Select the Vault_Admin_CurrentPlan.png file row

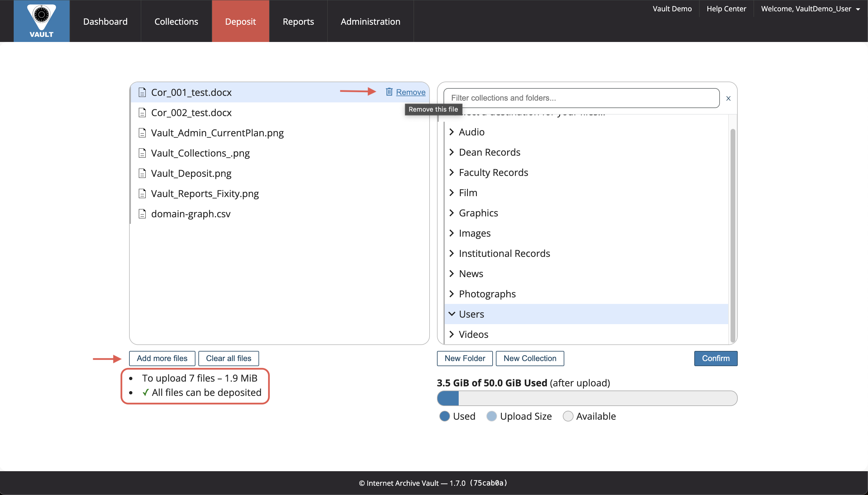click(x=280, y=133)
